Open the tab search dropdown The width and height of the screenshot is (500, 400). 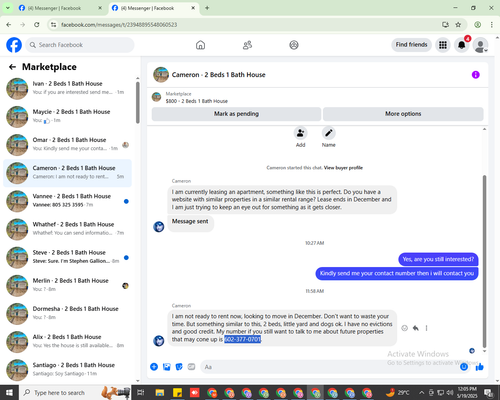[7, 8]
